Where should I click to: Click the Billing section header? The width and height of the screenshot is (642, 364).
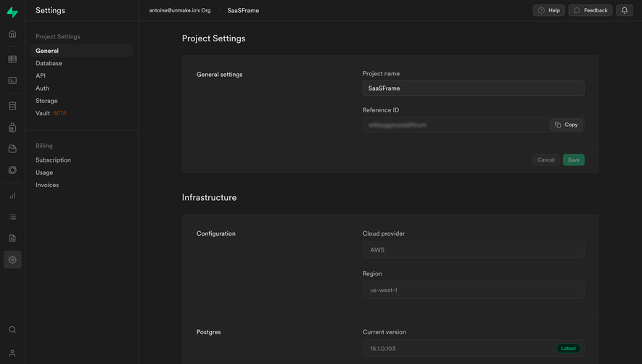tap(44, 146)
